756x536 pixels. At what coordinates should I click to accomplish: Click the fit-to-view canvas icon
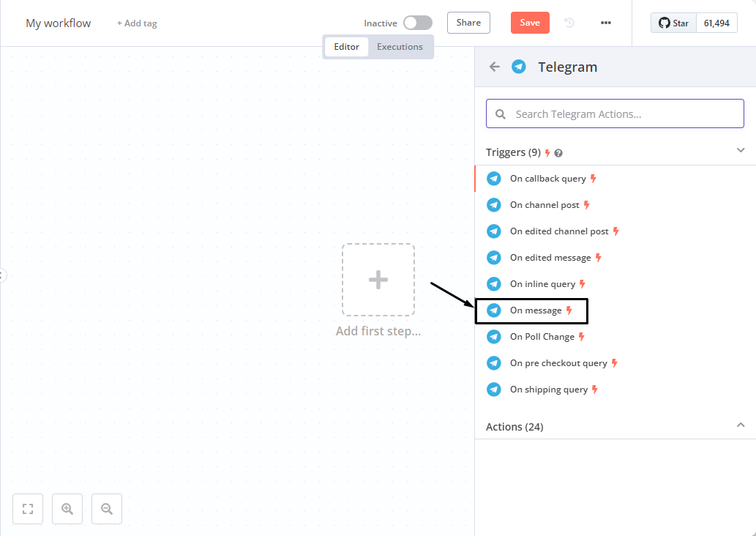(x=28, y=509)
